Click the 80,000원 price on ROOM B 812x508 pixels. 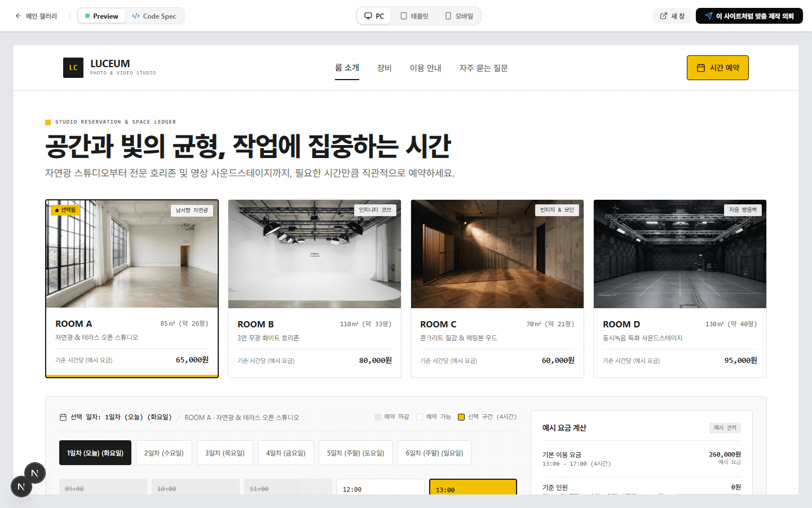376,360
